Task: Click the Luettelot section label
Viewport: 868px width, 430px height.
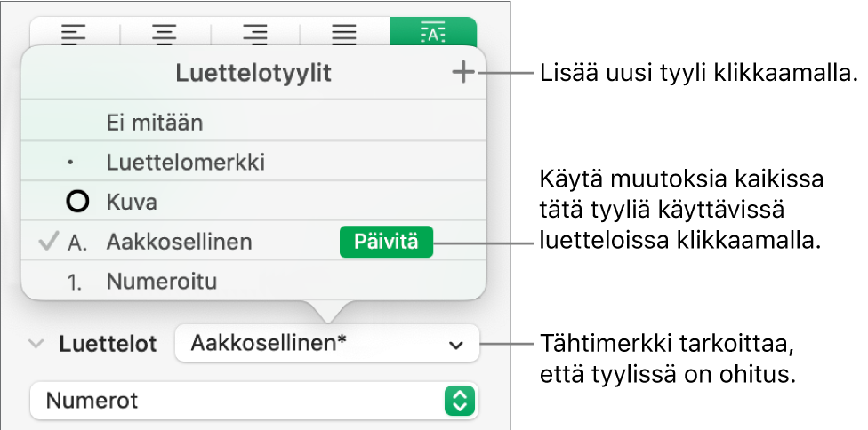Action: point(108,344)
